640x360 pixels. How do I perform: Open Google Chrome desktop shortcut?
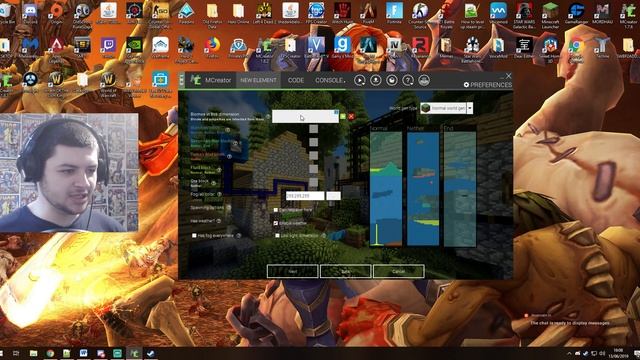pyautogui.click(x=576, y=49)
